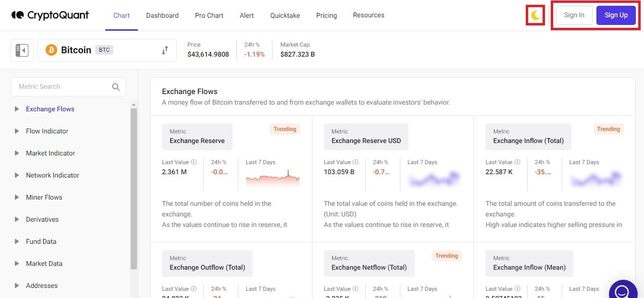
Task: Click the Sign Up button
Action: point(616,15)
